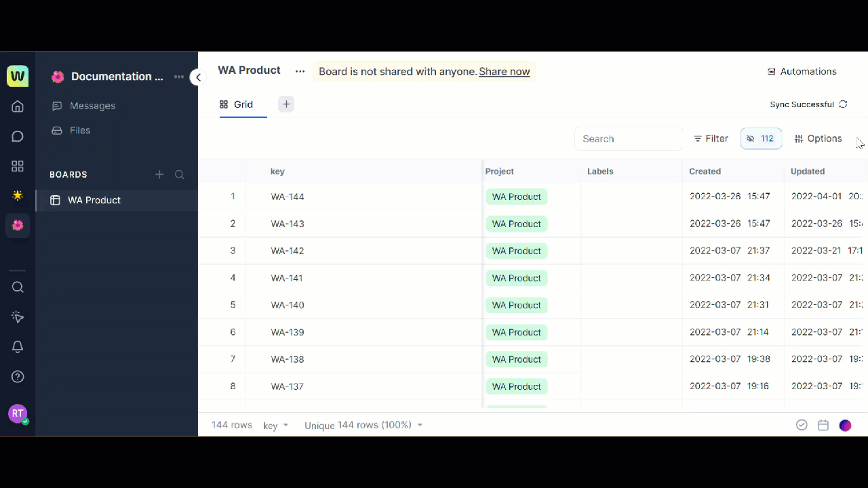Viewport: 868px width, 488px height.
Task: Click the calendar icon in bottom bar
Action: (x=823, y=425)
